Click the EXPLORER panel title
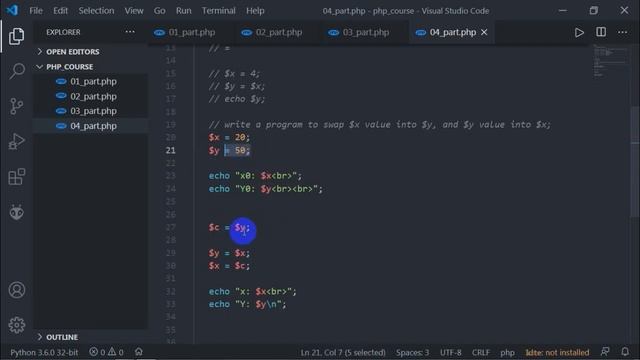Viewport: 640px width, 360px height. (63, 32)
